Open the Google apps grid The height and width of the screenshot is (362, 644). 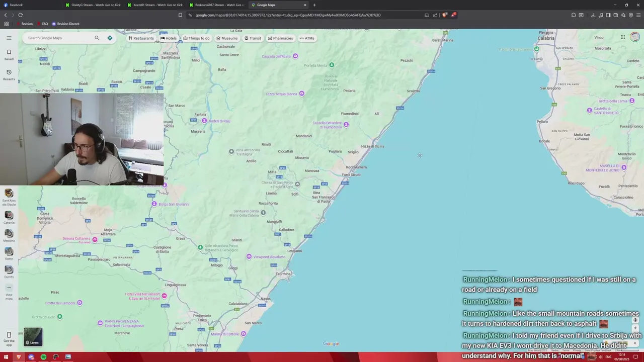[622, 37]
